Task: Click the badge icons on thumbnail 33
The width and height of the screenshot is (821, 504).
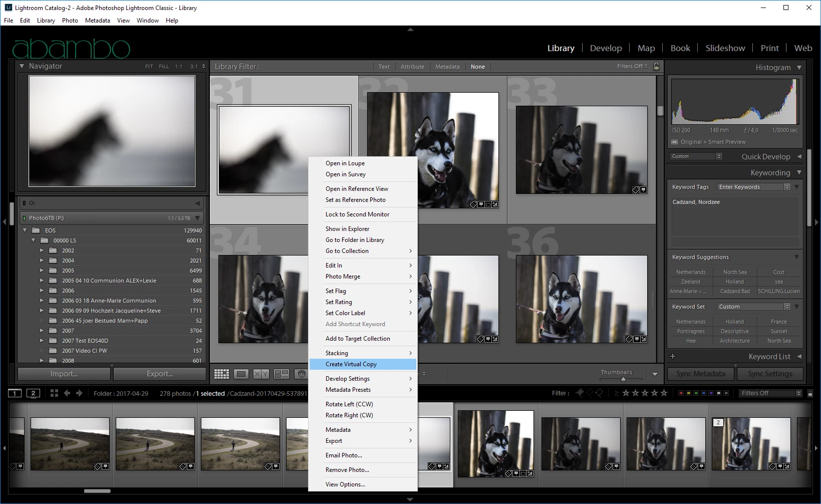Action: [639, 190]
